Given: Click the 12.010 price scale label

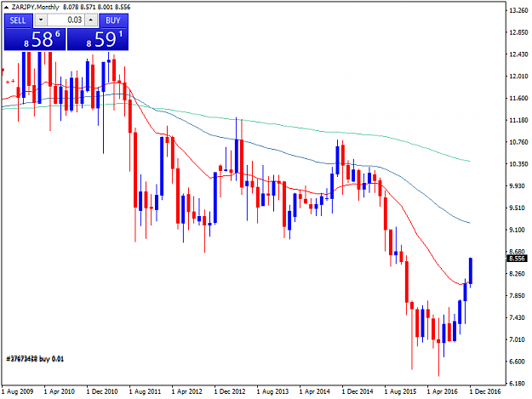Looking at the screenshot, I should [518, 77].
